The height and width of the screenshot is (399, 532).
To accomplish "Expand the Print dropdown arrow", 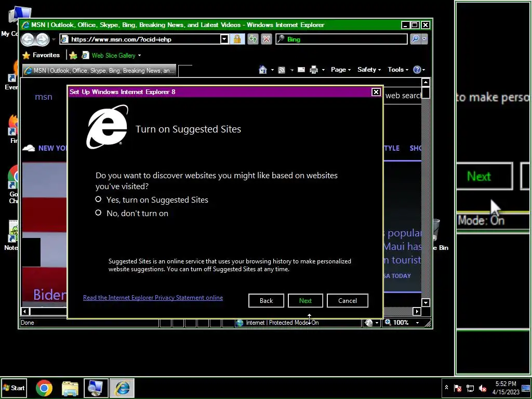I will [x=323, y=70].
